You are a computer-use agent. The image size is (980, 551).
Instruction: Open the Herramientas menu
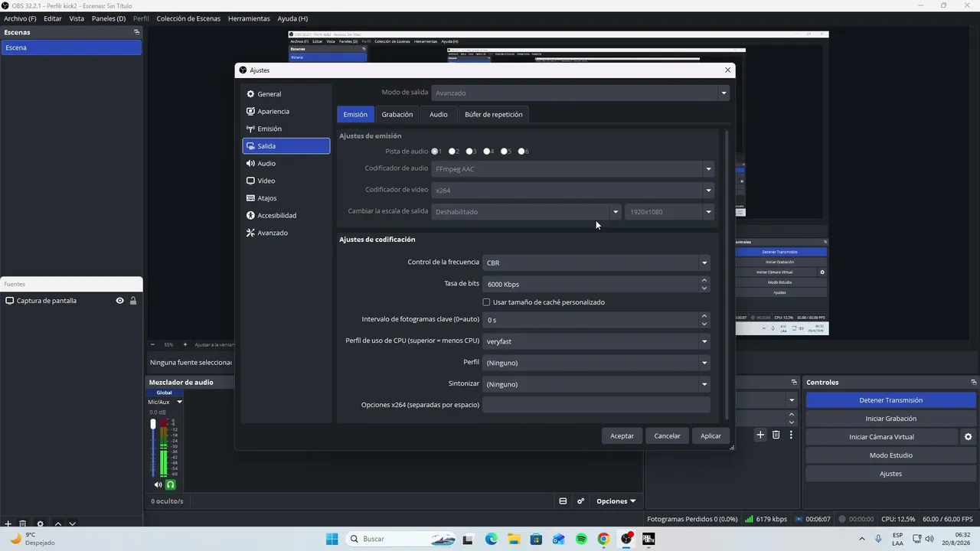[249, 18]
